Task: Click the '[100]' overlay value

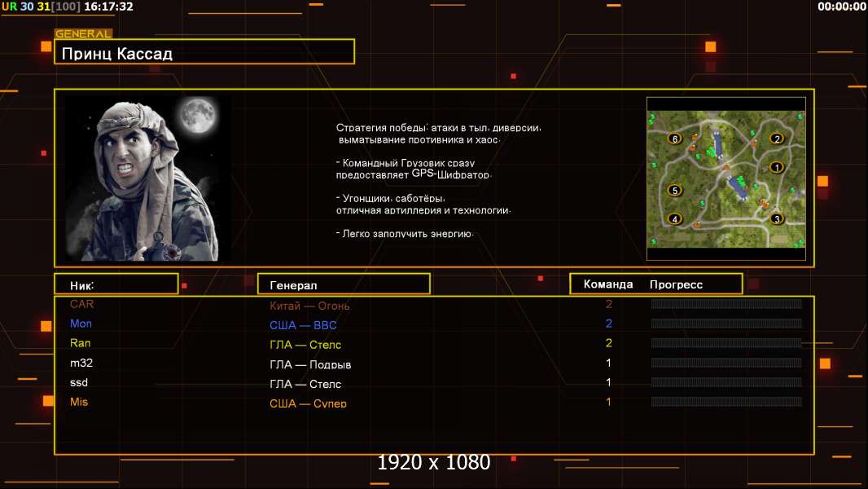Action: 67,7
